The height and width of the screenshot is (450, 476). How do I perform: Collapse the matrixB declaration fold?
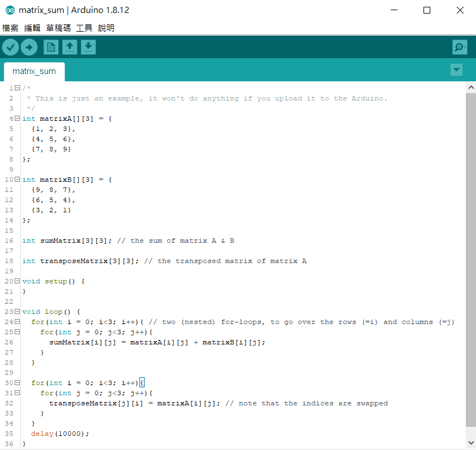17,180
